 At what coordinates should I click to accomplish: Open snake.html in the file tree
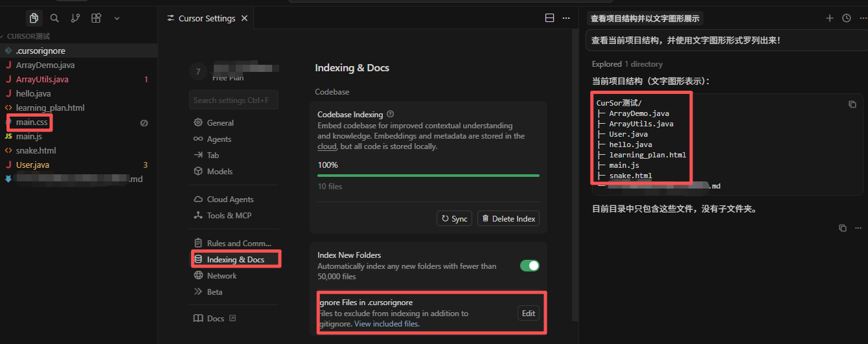[x=78, y=150]
